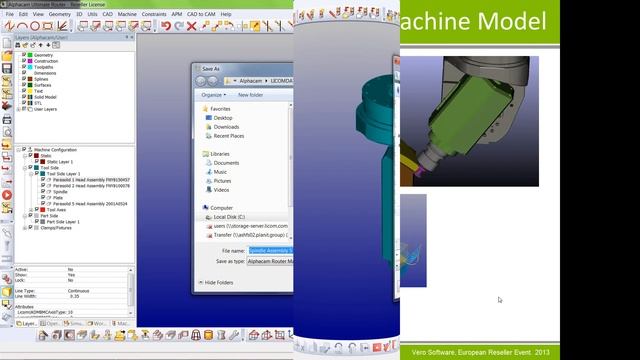The image size is (640, 360).
Task: Click the red Tool Axes color swatch
Action: coord(42,210)
